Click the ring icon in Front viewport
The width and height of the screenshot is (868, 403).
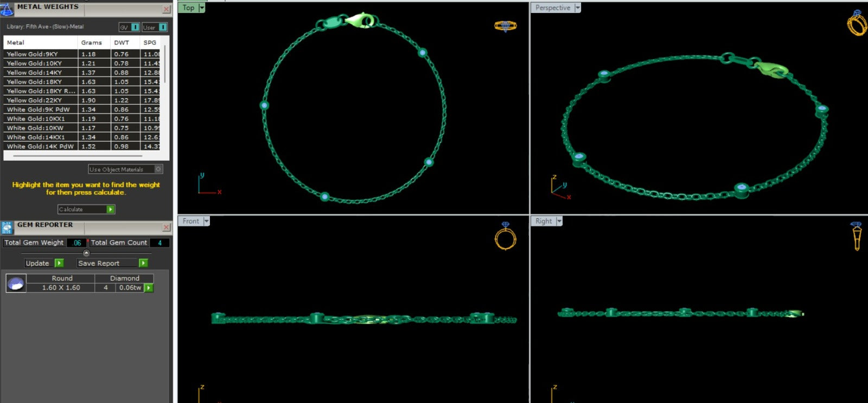505,236
